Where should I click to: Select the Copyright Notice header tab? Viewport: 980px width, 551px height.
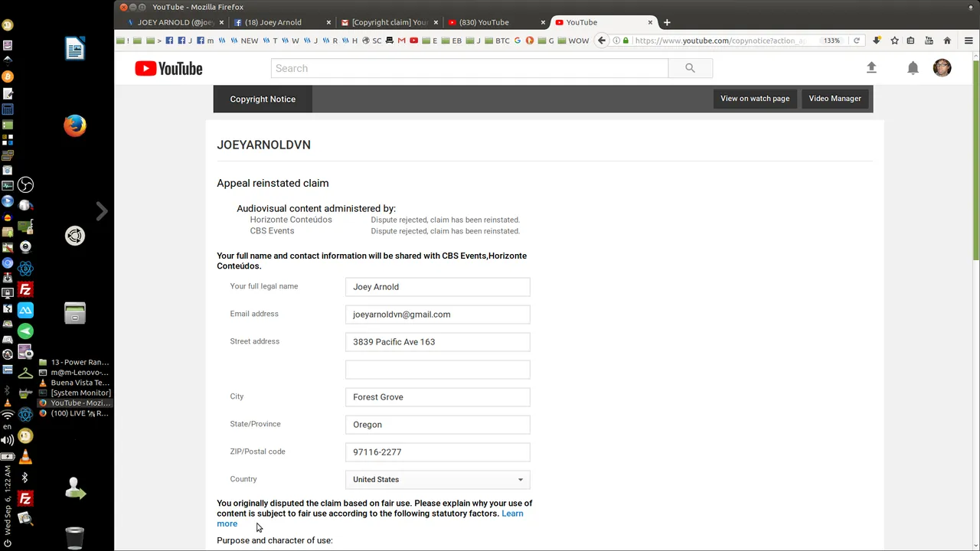(263, 99)
